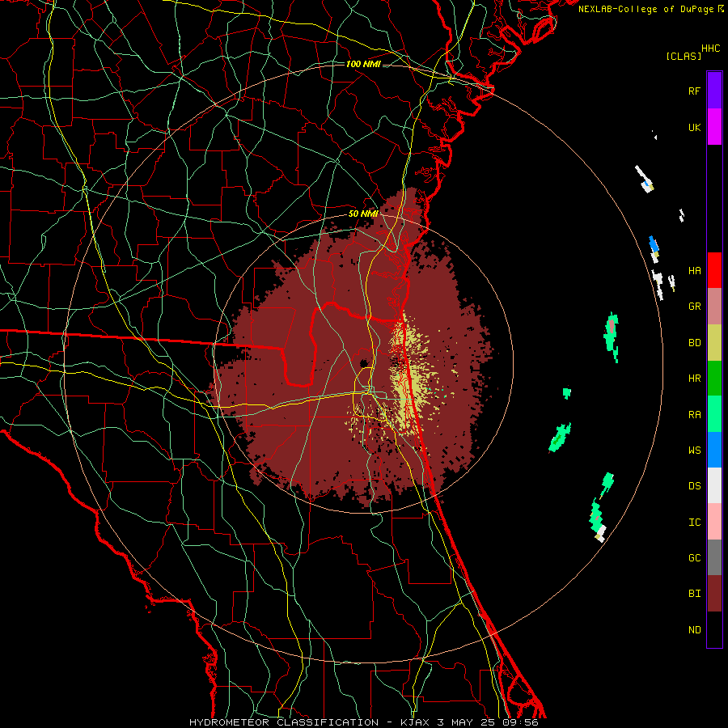Image resolution: width=728 pixels, height=728 pixels.
Task: Click the DS legend label text
Action: [x=694, y=486]
